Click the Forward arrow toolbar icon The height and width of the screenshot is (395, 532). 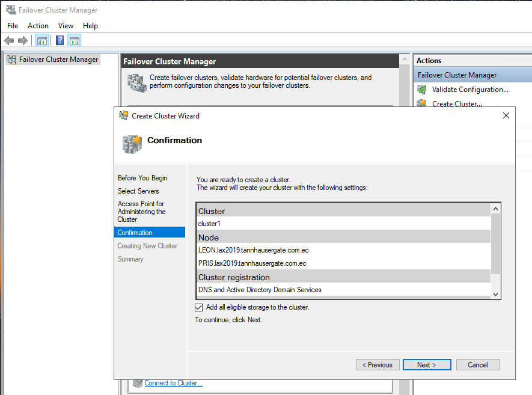pos(23,41)
